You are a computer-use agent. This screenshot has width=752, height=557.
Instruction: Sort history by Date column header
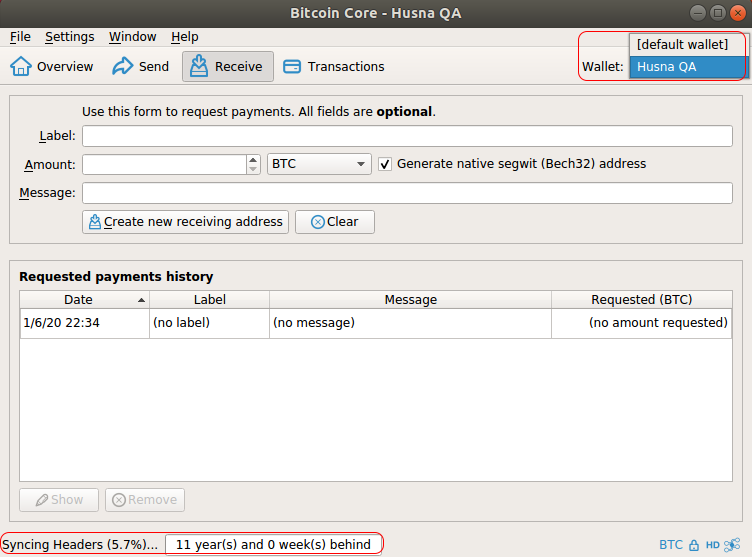pos(84,300)
